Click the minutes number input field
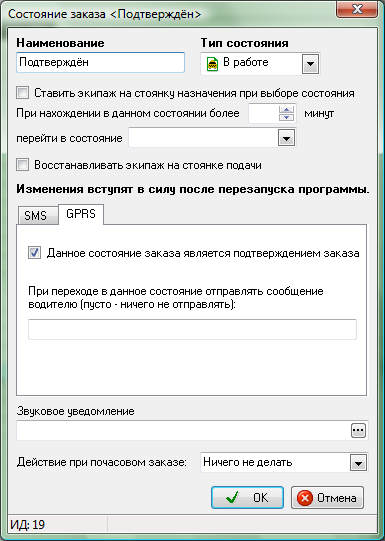This screenshot has height=541, width=385. pyautogui.click(x=264, y=113)
